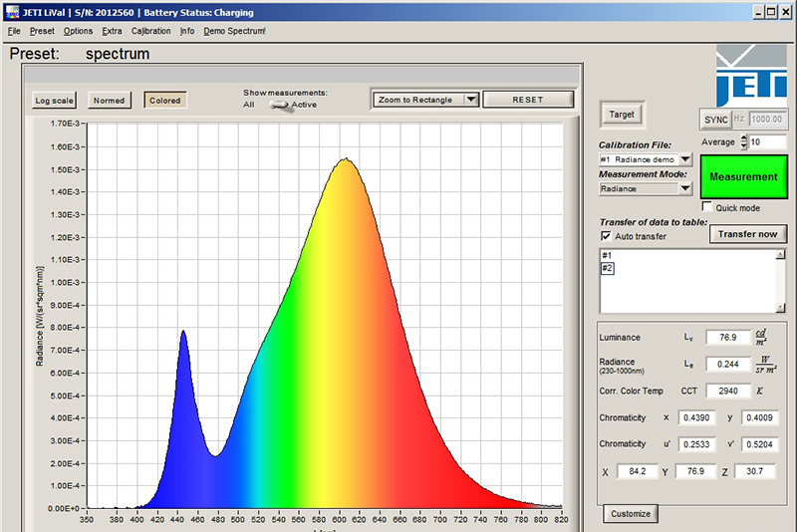Uncheck the Auto transfer checkbox
The image size is (797, 532).
pos(606,236)
